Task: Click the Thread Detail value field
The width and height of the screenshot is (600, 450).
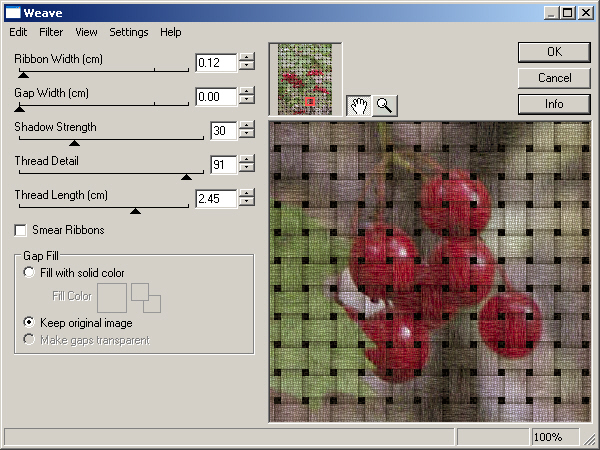Action: coord(224,165)
